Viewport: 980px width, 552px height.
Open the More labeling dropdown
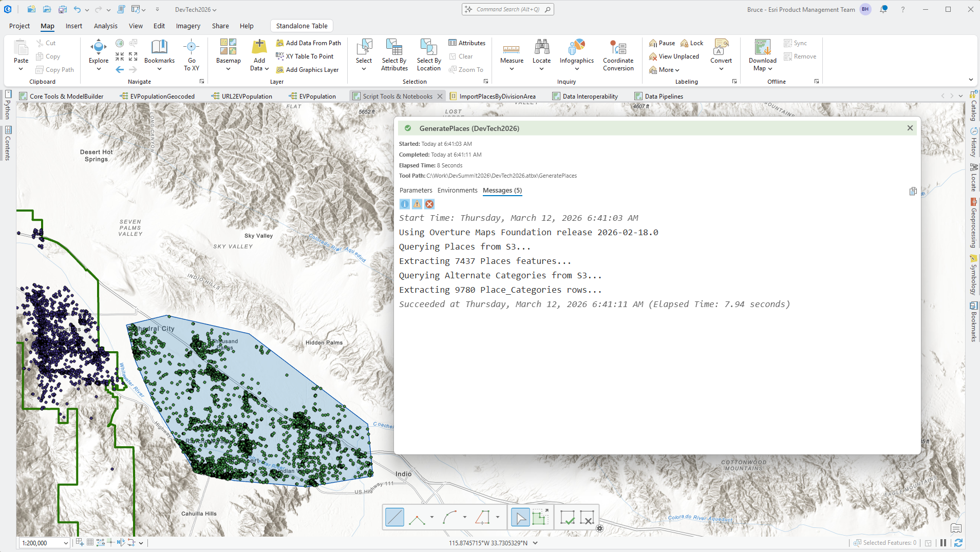664,70
